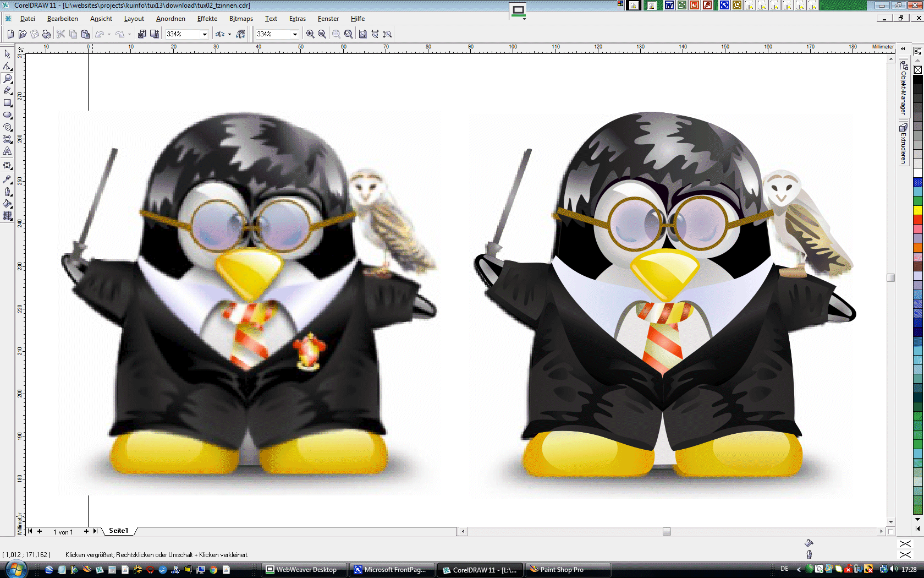The height and width of the screenshot is (578, 924).
Task: Open the Extras menu
Action: (298, 19)
